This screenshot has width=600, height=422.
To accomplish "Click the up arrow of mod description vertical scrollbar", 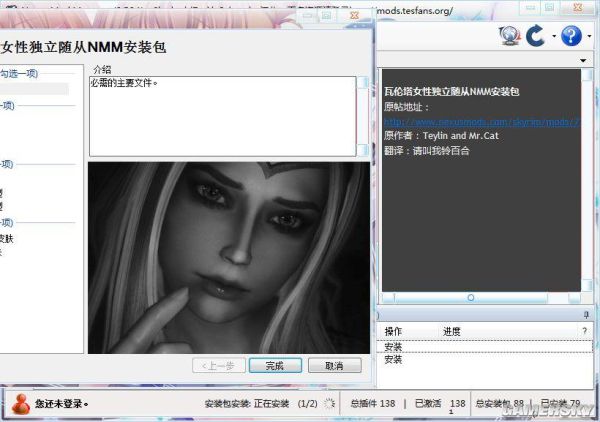I will (587, 75).
